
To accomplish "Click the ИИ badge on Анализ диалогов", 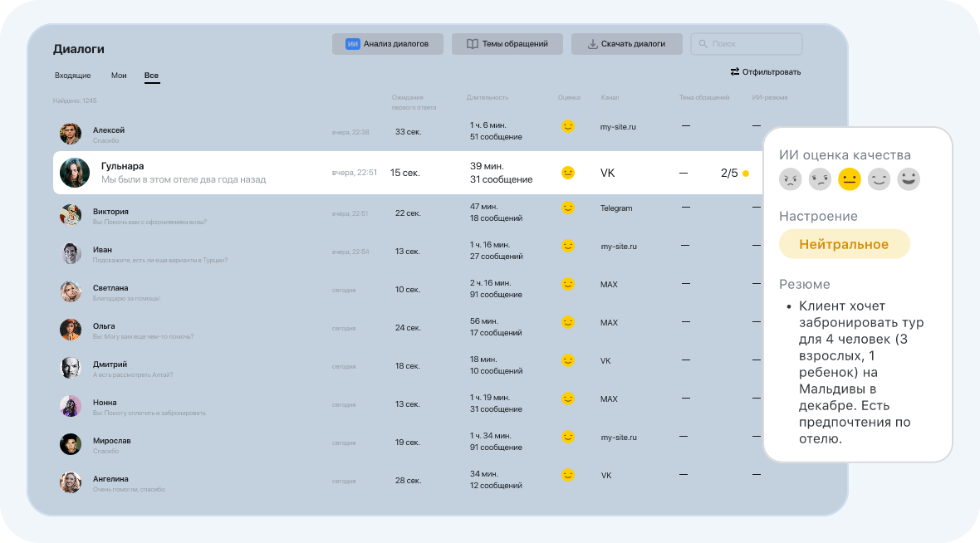I will pos(352,44).
